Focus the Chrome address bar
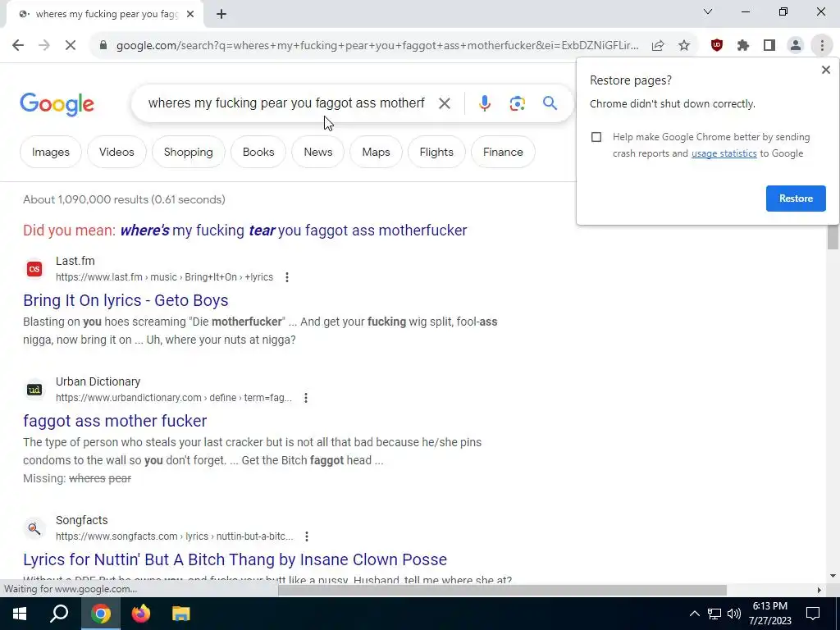Screen dimensions: 840x630 click(x=377, y=46)
